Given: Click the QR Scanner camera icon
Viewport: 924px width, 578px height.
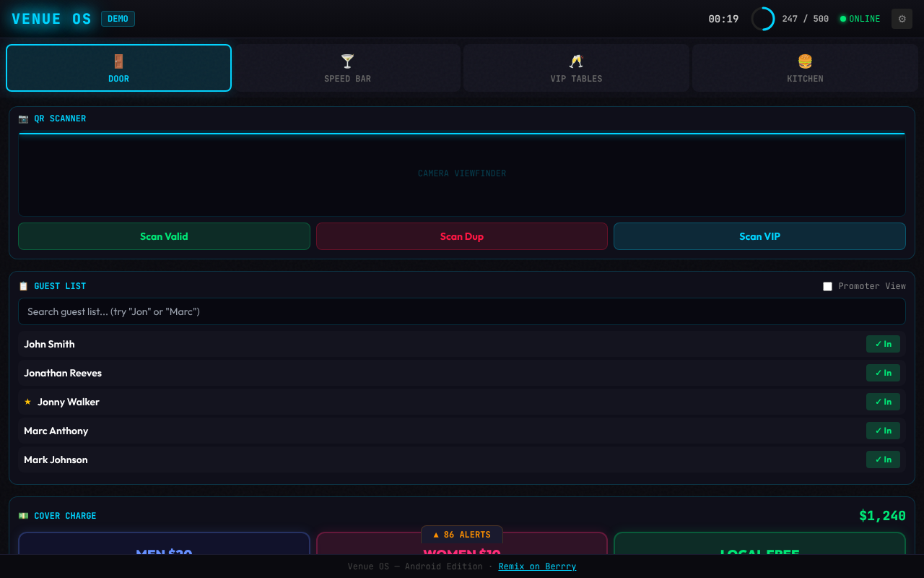Looking at the screenshot, I should [24, 118].
